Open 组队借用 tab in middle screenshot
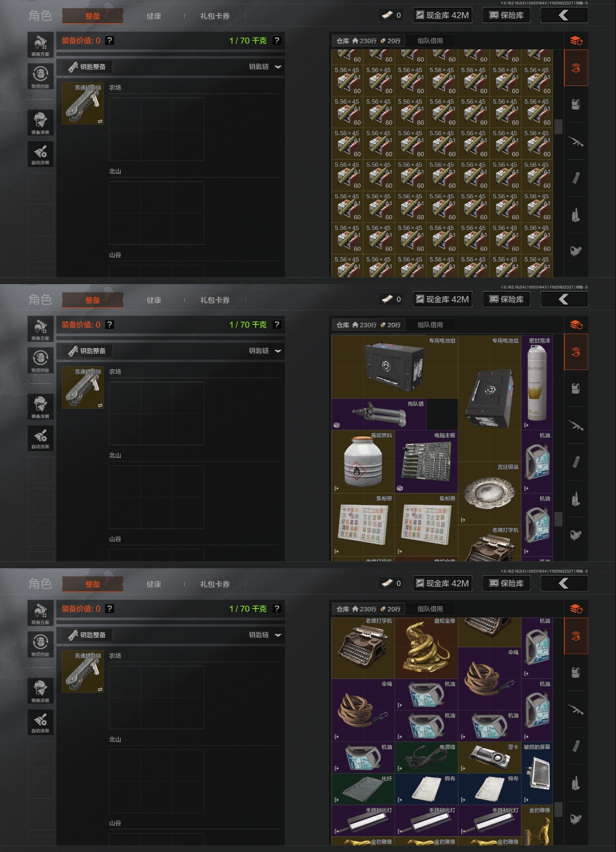The height and width of the screenshot is (852, 616). (x=430, y=325)
